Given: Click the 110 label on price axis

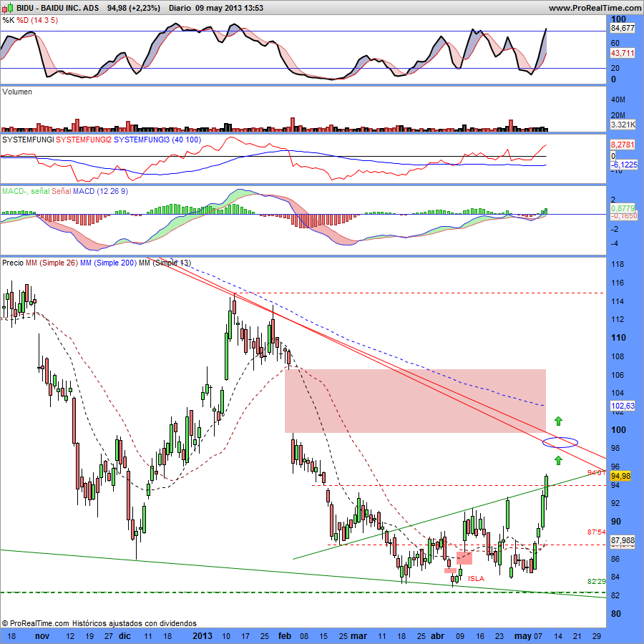Looking at the screenshot, I should 618,338.
